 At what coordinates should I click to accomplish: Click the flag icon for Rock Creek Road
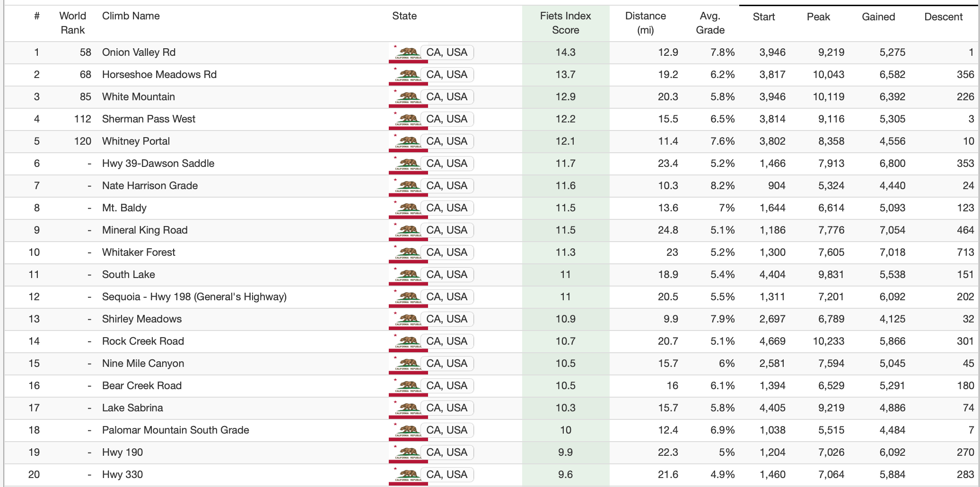coord(408,342)
